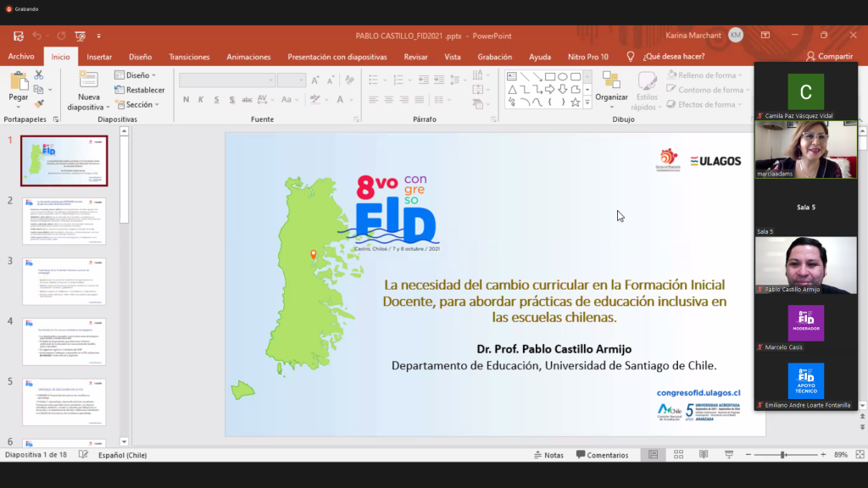Open the Insertar ribbon tab
Viewport: 868px width, 488px height.
coord(99,57)
